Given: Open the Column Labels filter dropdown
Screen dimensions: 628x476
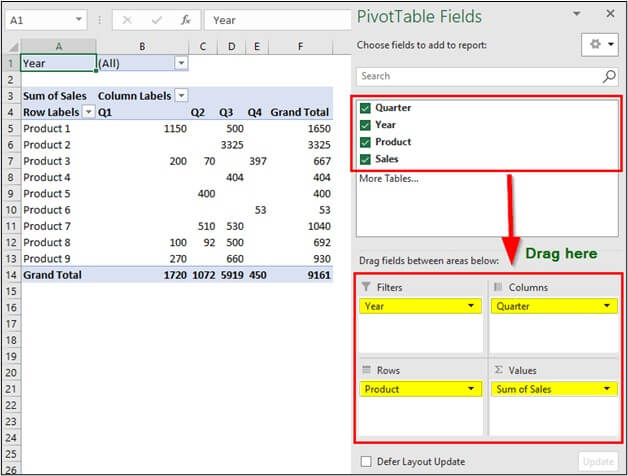Looking at the screenshot, I should point(181,96).
